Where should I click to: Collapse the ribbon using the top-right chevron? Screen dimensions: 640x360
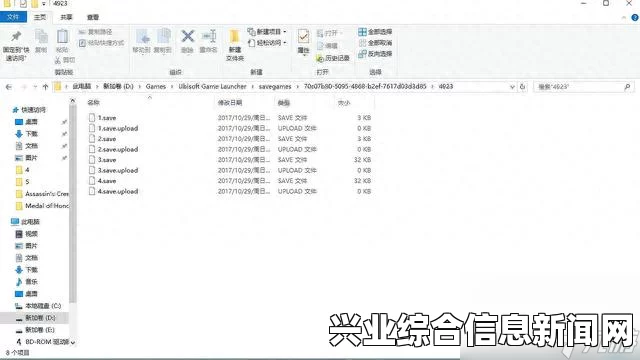point(624,18)
